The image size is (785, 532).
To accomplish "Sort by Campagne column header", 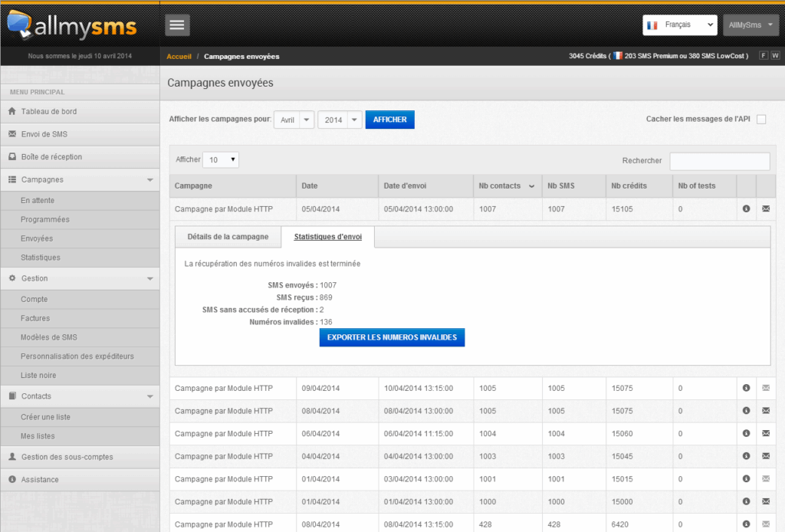I will 233,186.
